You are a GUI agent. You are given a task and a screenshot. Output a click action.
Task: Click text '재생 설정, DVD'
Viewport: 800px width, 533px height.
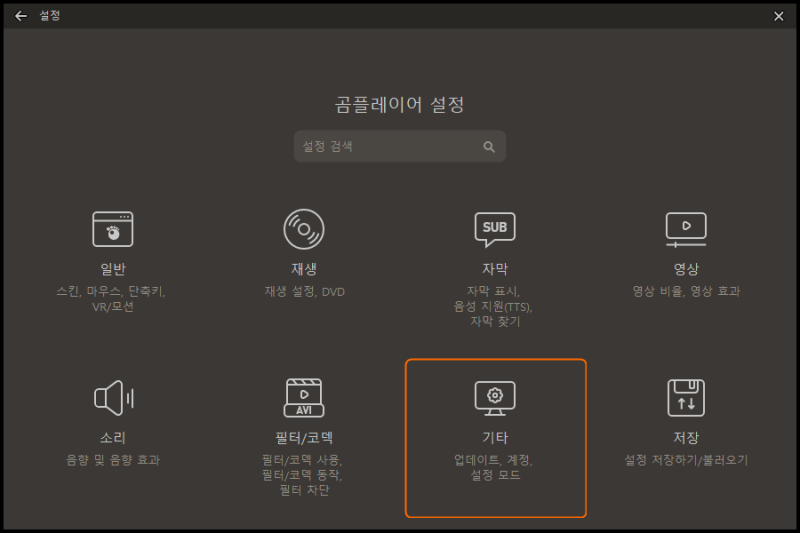[305, 292]
